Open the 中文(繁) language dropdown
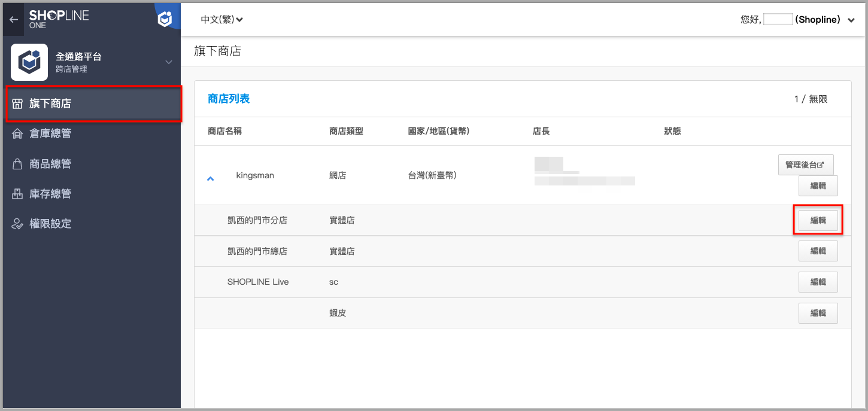868x411 pixels. [x=222, y=20]
